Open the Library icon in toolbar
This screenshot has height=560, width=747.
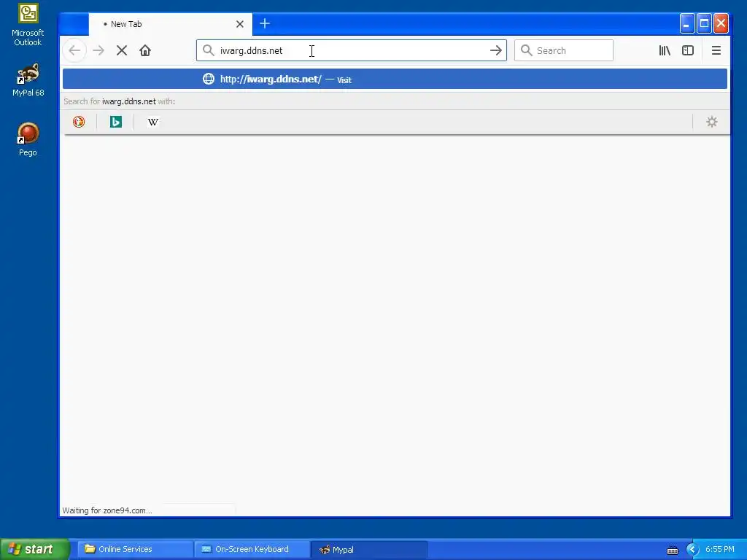pos(665,50)
